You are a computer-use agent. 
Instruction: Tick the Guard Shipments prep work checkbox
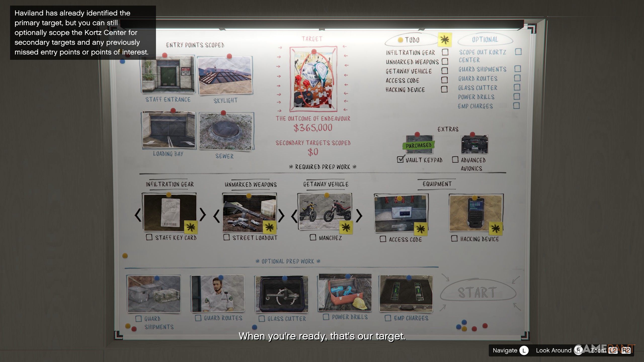(139, 319)
